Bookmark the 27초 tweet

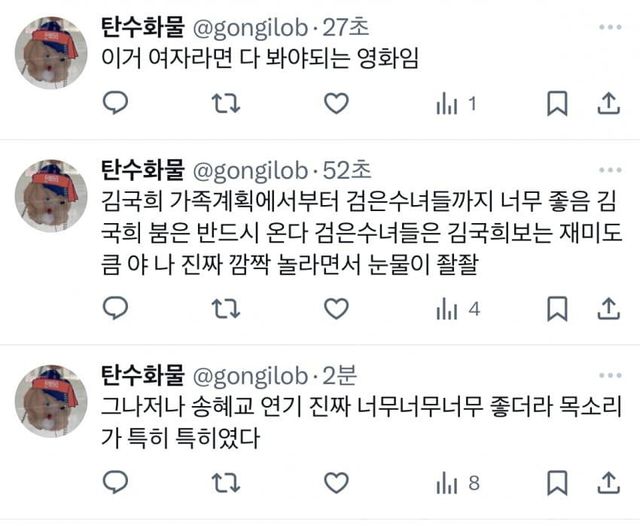557,104
